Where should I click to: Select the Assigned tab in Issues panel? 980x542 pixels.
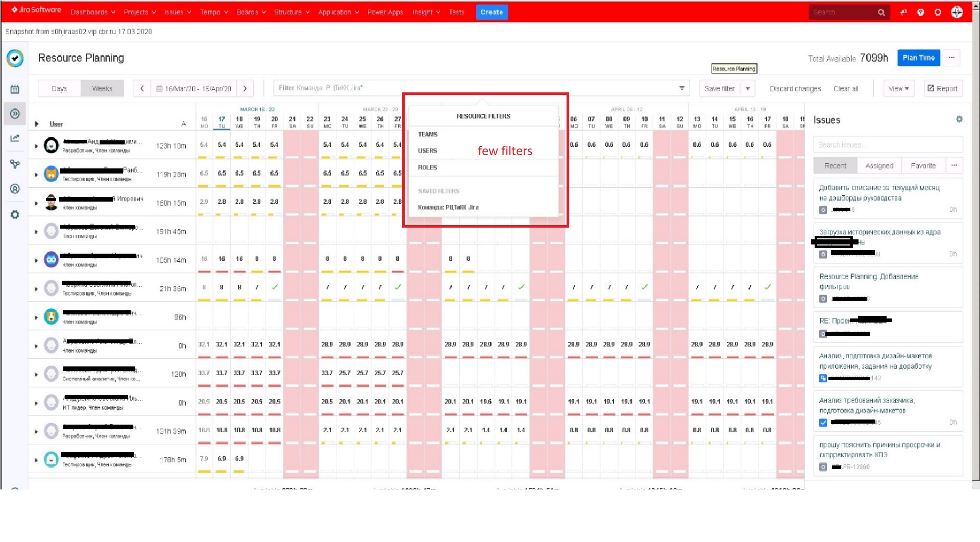(879, 166)
